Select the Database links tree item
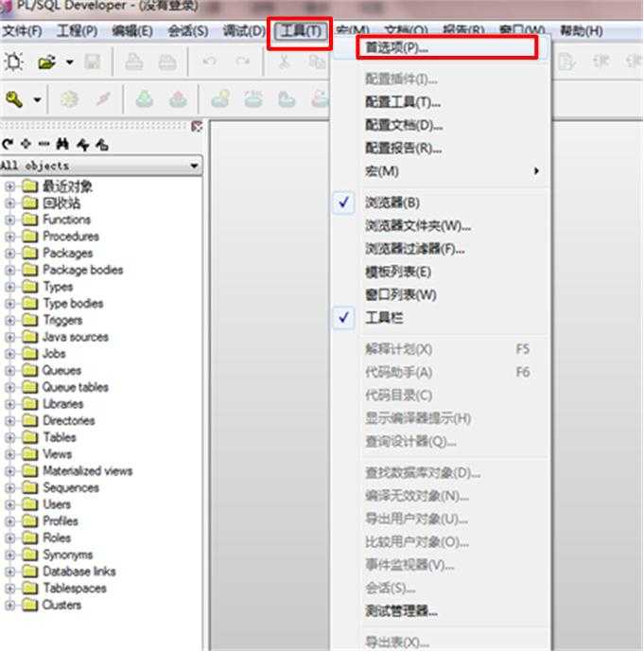Screen dimensions: 644x652 pos(78,572)
